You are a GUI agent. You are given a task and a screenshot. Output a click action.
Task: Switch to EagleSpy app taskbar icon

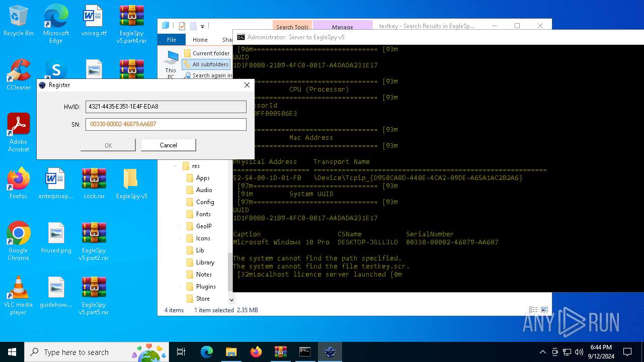pyautogui.click(x=330, y=352)
